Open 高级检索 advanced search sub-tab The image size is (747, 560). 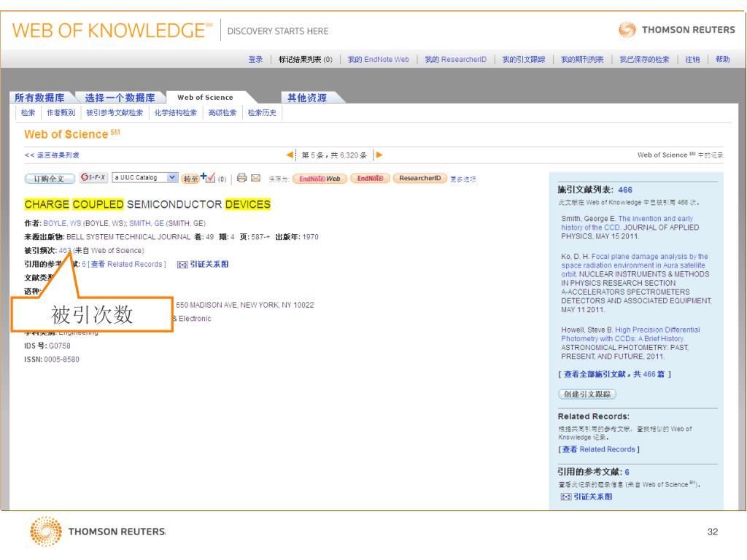pyautogui.click(x=222, y=113)
